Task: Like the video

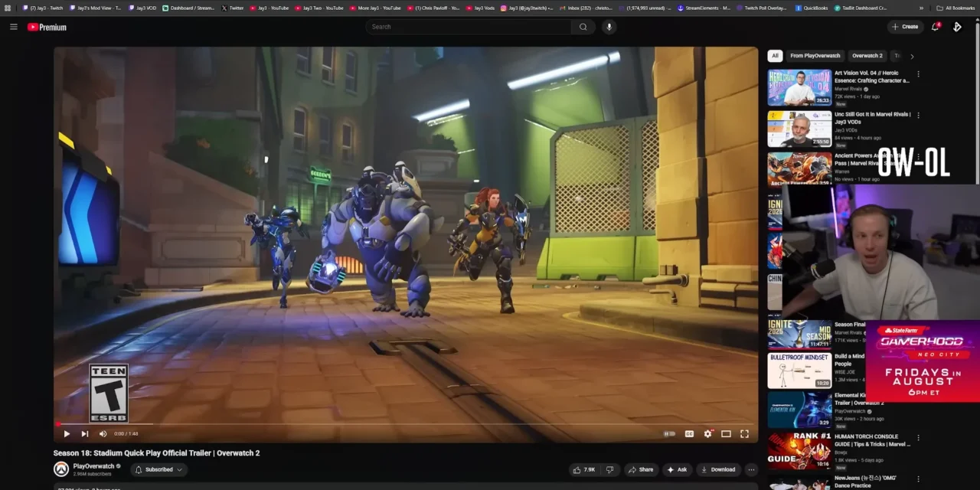Action: tap(582, 469)
